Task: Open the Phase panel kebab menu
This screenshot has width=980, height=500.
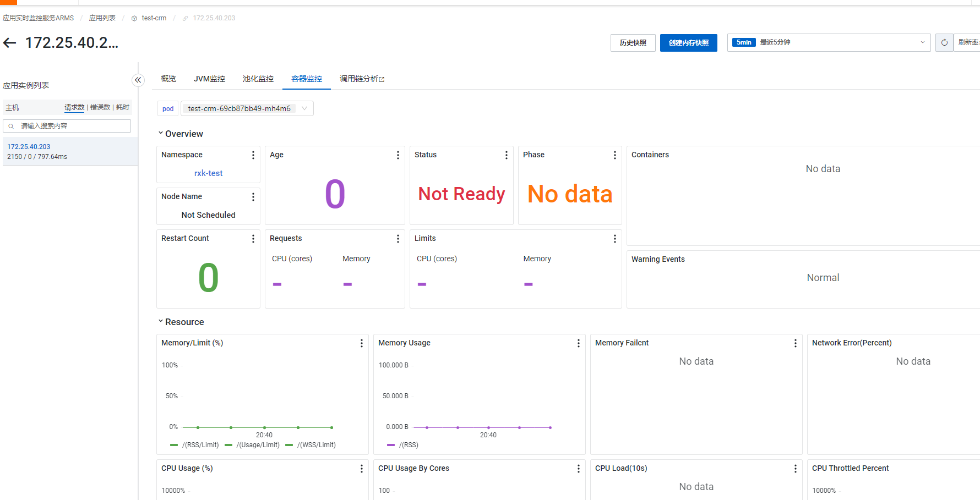Action: [x=615, y=155]
